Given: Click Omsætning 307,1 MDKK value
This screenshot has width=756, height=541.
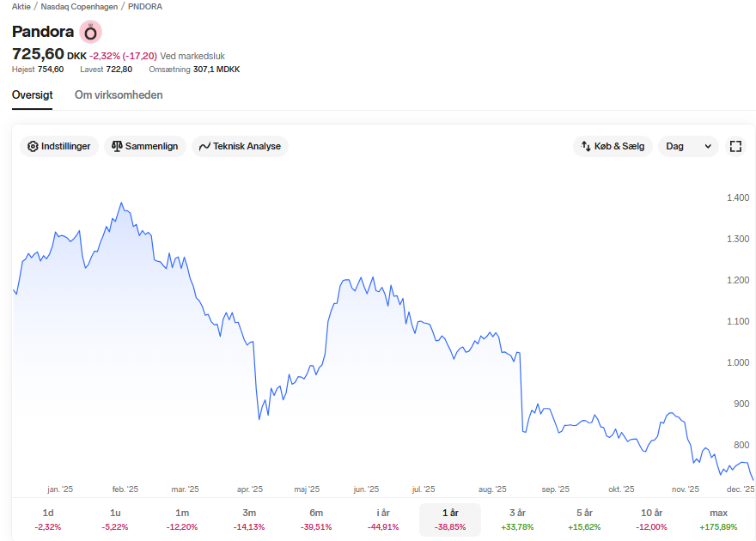Looking at the screenshot, I should click(x=194, y=70).
